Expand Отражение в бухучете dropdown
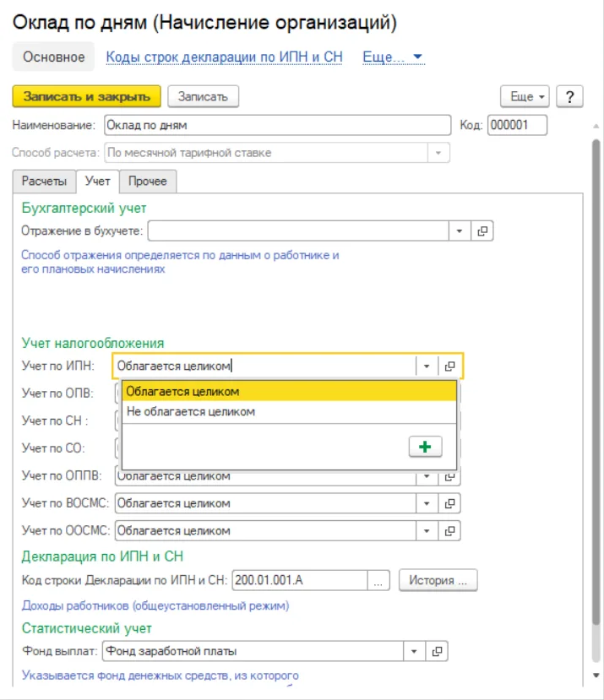This screenshot has width=604, height=700. 460,231
